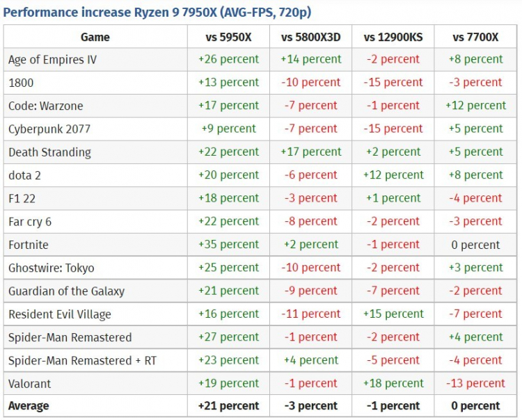Click the 'Cyberpunk 2077' game name

(49, 129)
